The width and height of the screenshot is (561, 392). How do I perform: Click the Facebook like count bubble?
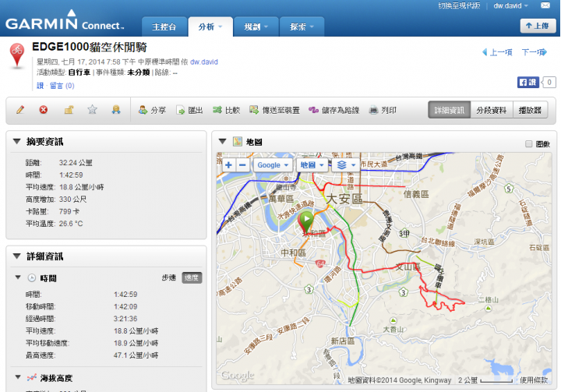[549, 83]
